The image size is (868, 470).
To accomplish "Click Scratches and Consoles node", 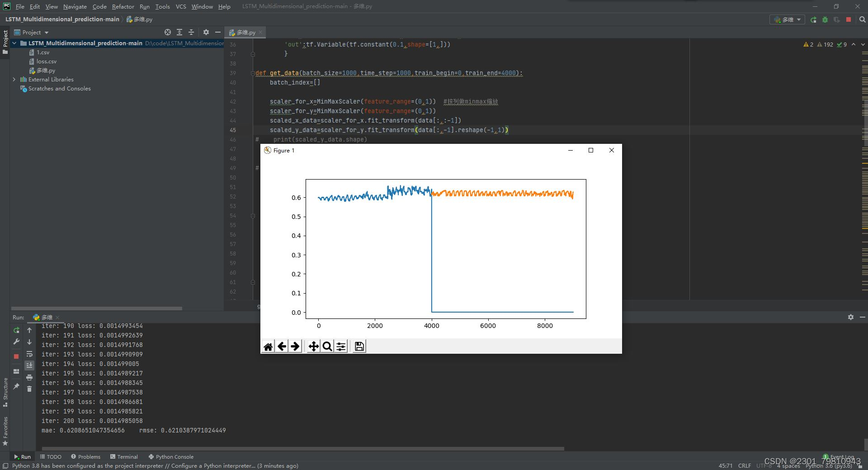I will coord(56,89).
